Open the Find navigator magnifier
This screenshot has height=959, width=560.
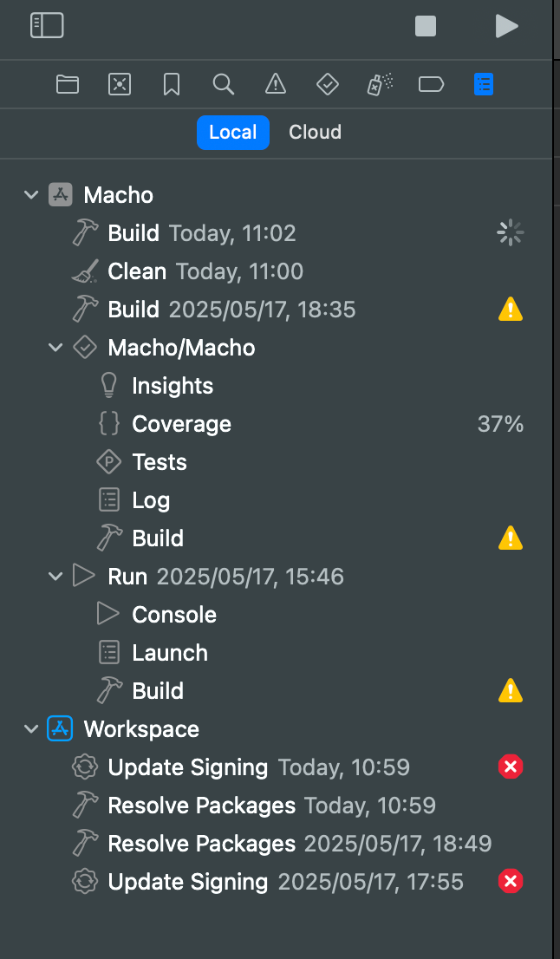224,84
